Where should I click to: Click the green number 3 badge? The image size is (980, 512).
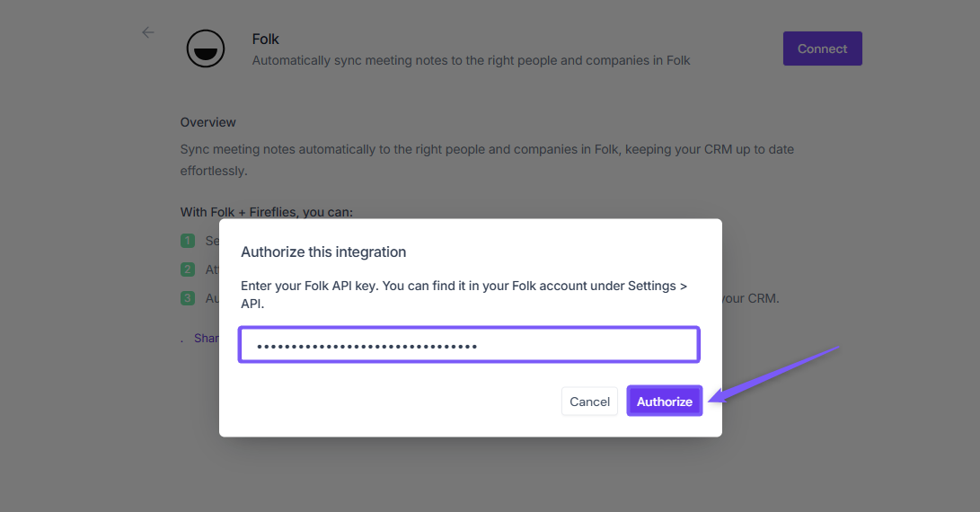[188, 298]
